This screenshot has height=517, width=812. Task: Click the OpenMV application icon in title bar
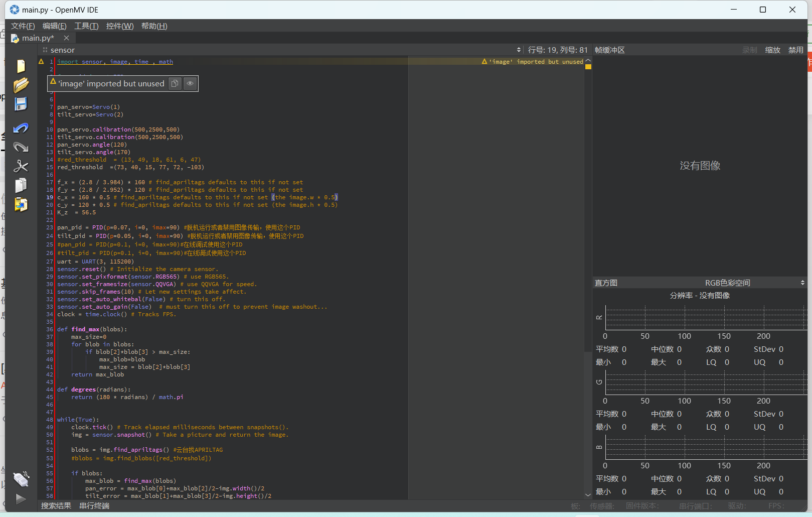pos(15,10)
